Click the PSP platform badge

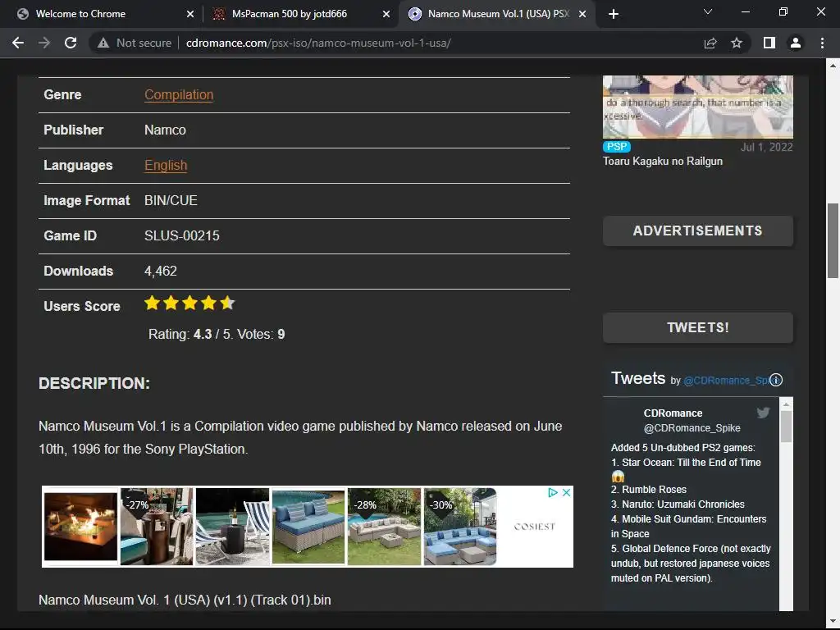point(617,147)
